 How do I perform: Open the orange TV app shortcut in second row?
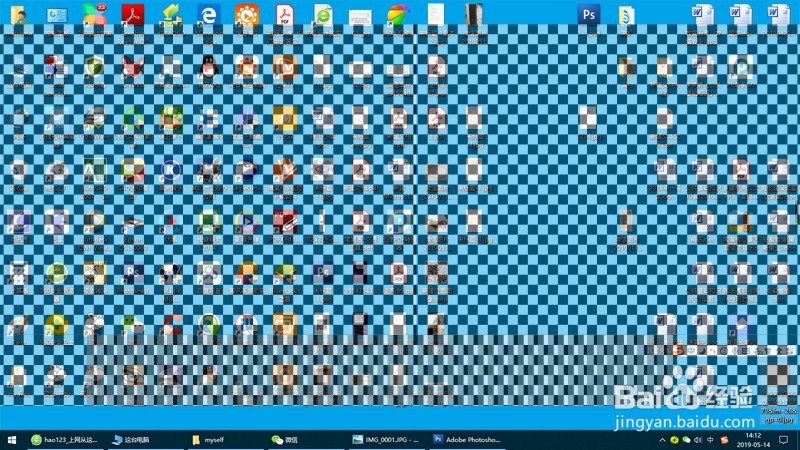285,67
